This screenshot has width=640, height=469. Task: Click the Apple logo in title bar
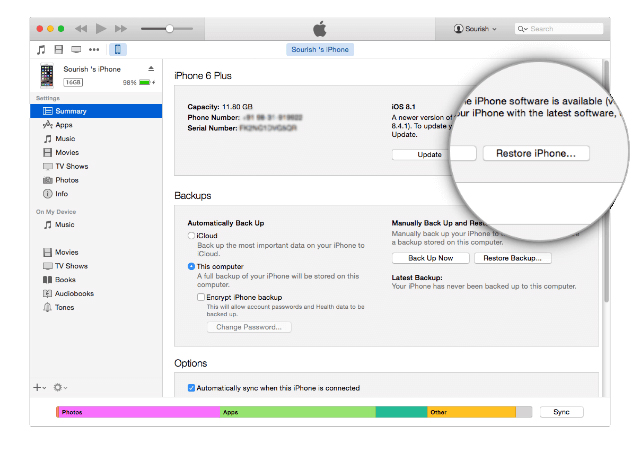[x=320, y=29]
